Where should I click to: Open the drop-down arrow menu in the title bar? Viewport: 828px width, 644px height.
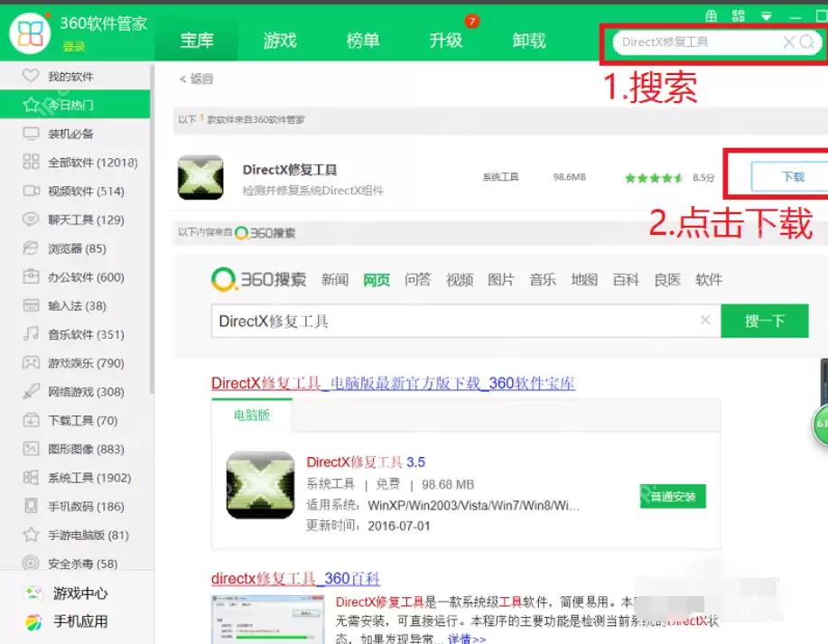click(x=766, y=14)
